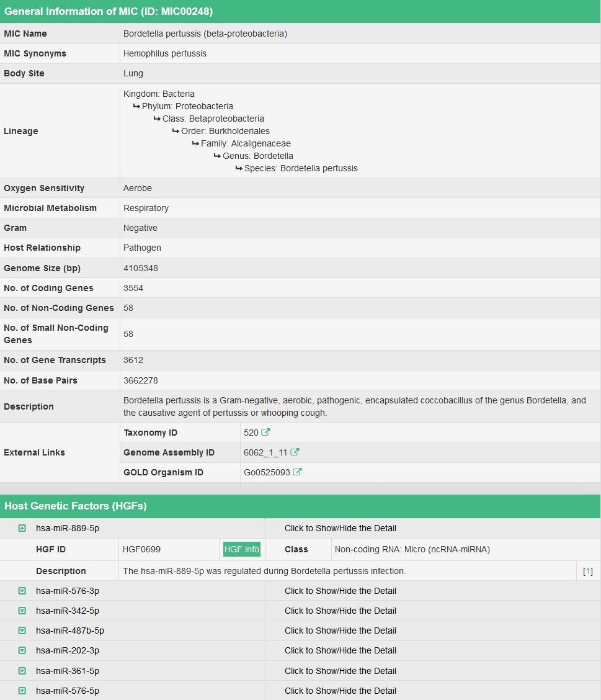Toggle detail for hsa-miR-889-5p via Show/Hide text

[340, 528]
